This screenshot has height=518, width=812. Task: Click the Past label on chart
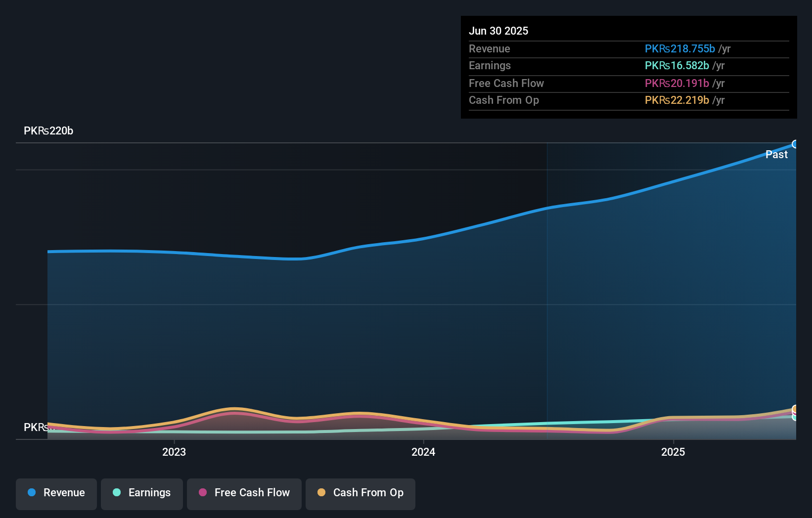click(x=776, y=155)
